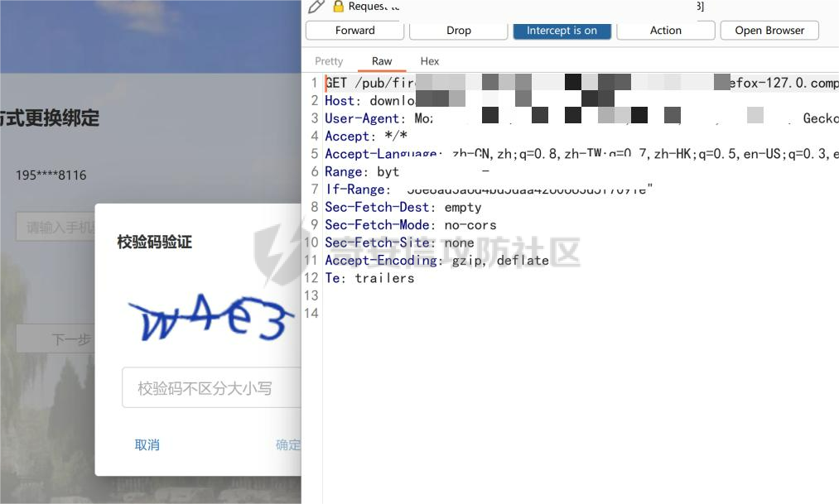Switch to the Hex tab
The height and width of the screenshot is (504, 839).
tap(430, 61)
